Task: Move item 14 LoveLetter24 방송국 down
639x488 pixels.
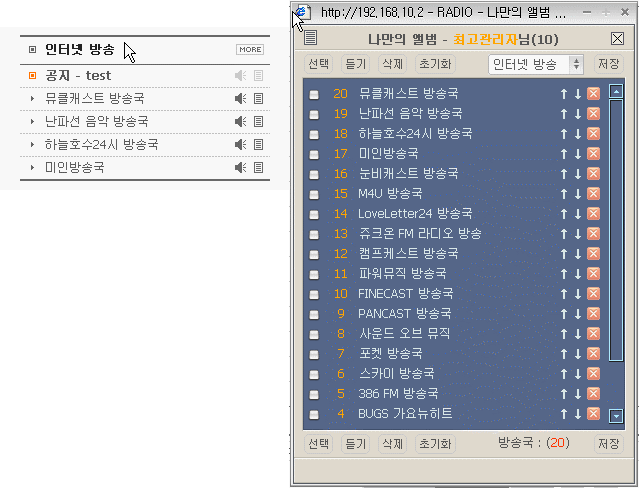Action: point(578,214)
